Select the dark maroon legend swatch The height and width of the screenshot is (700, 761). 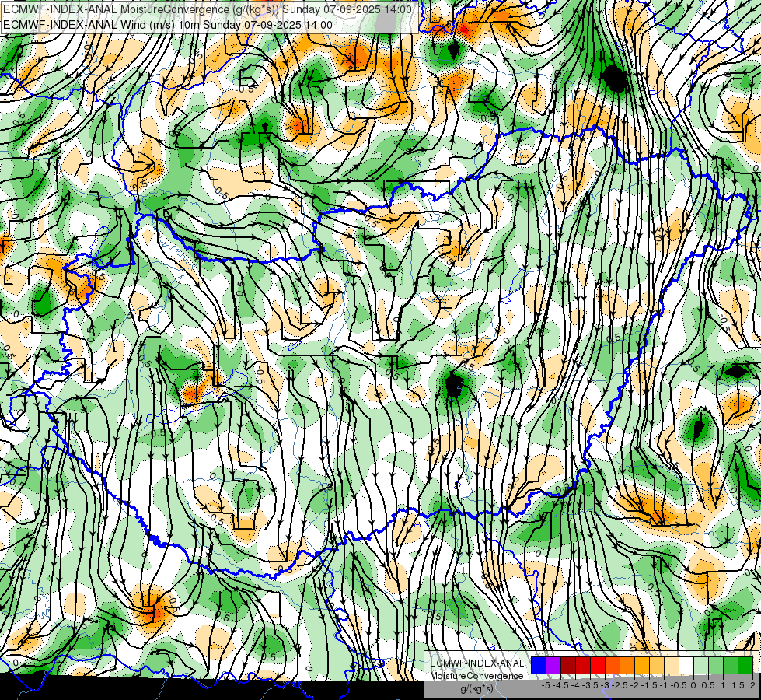click(x=568, y=666)
